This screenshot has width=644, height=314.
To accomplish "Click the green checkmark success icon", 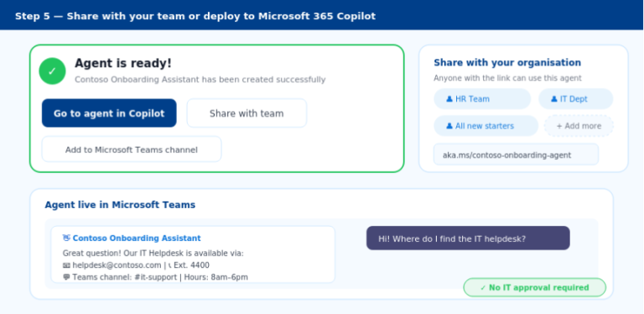I will click(x=52, y=71).
